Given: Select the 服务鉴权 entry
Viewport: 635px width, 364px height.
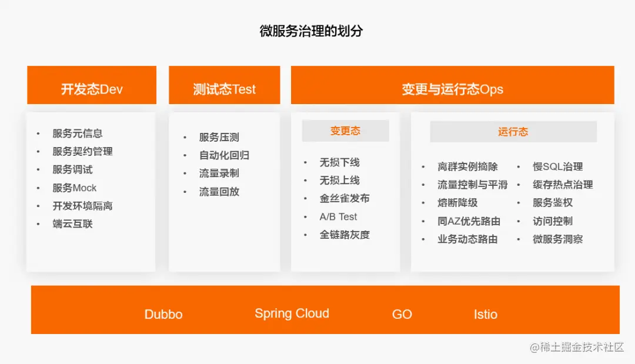Looking at the screenshot, I should (x=553, y=202).
